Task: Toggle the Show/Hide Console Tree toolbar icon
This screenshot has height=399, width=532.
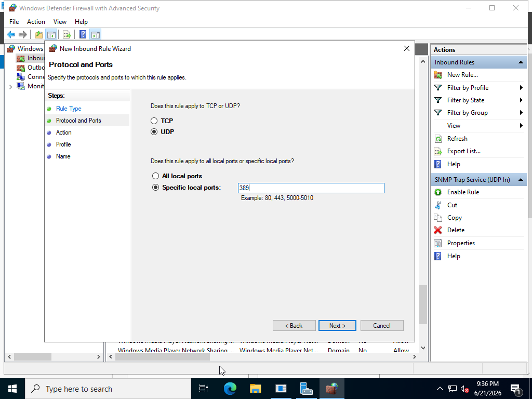Action: [51, 34]
